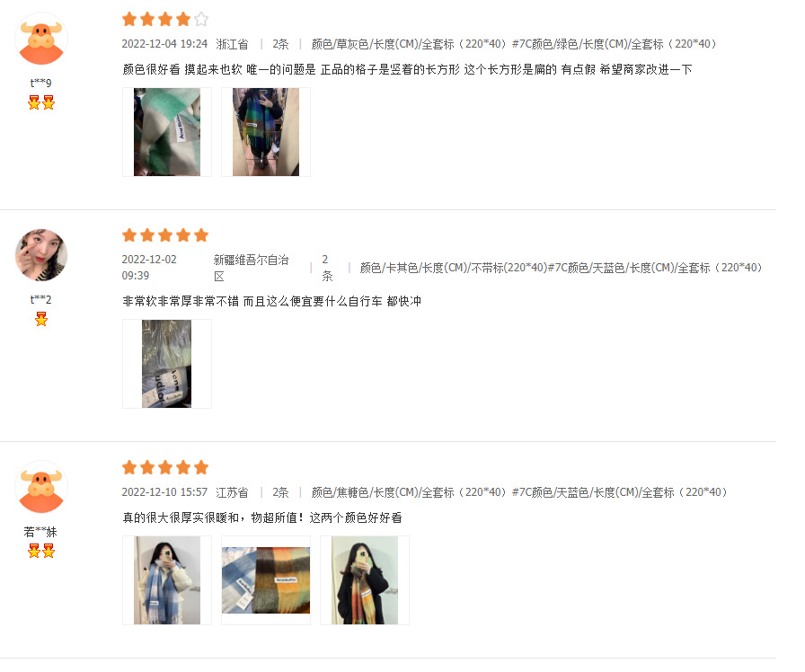Open the green and grey scarf label photo
The width and height of the screenshot is (805, 672).
(167, 132)
